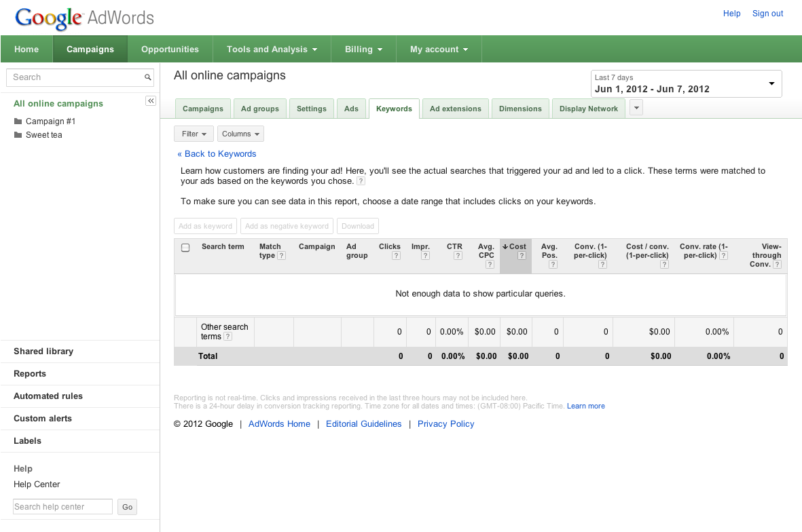Click the Search help center field
The height and width of the screenshot is (532, 802).
click(62, 507)
